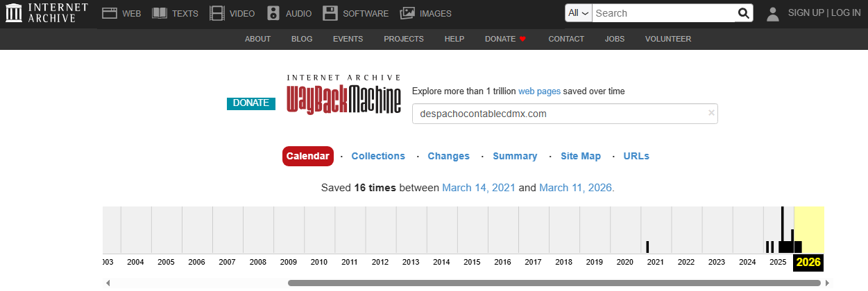868x291 pixels.
Task: Open the Contact menu item
Action: coord(566,39)
